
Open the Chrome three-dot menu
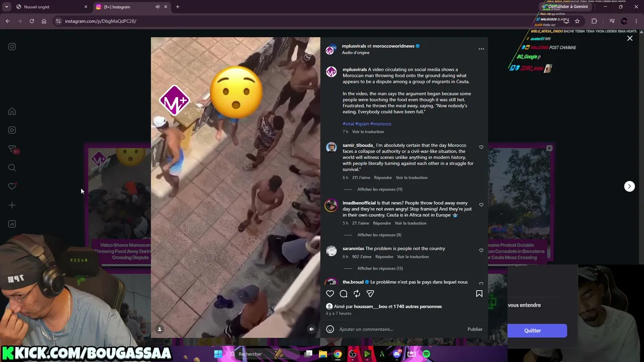(636, 21)
